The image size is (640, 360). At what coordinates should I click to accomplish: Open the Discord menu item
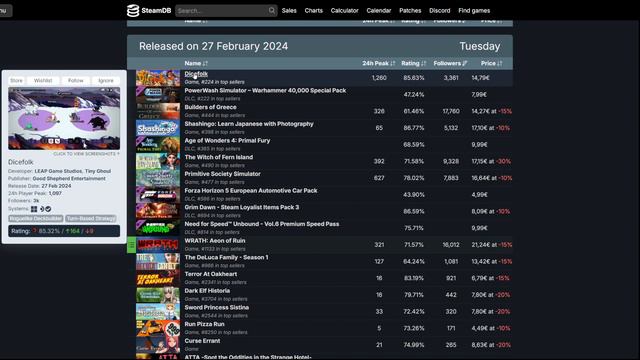click(x=440, y=11)
